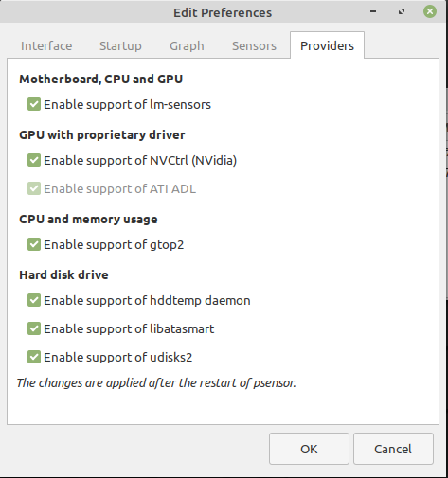This screenshot has height=478, width=448.
Task: Toggle the greyed ATI ADL checkbox
Action: (34, 188)
